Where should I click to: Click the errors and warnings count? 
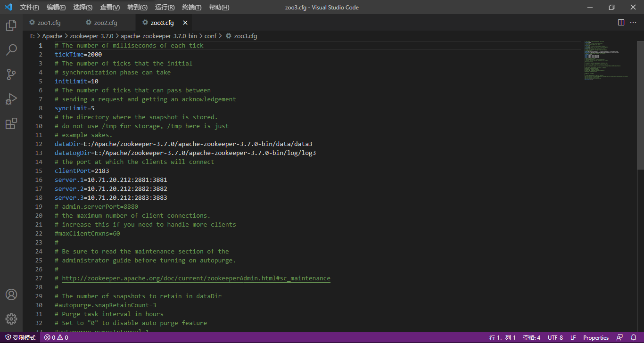[x=56, y=338]
